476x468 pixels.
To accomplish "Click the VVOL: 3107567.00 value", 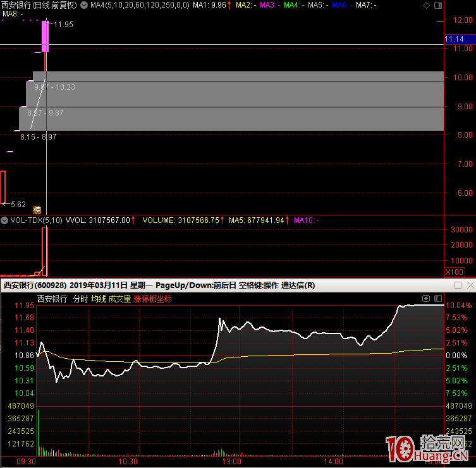I will pyautogui.click(x=100, y=220).
